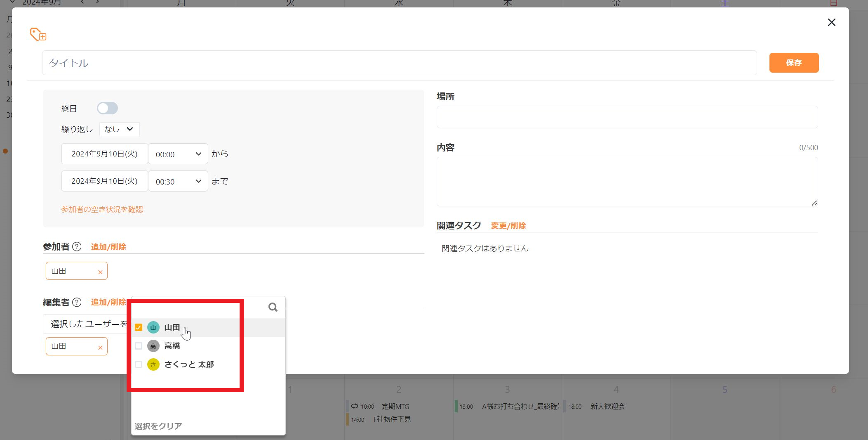Click 選択をクリア in the dropdown
Screen dimensions: 868x440
[x=158, y=426]
